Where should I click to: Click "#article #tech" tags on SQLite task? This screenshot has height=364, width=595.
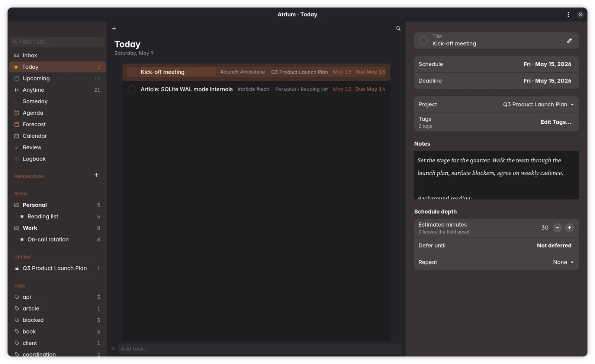click(x=253, y=89)
